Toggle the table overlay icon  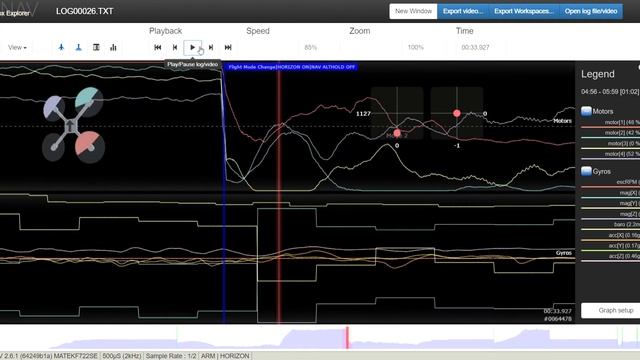point(96,47)
